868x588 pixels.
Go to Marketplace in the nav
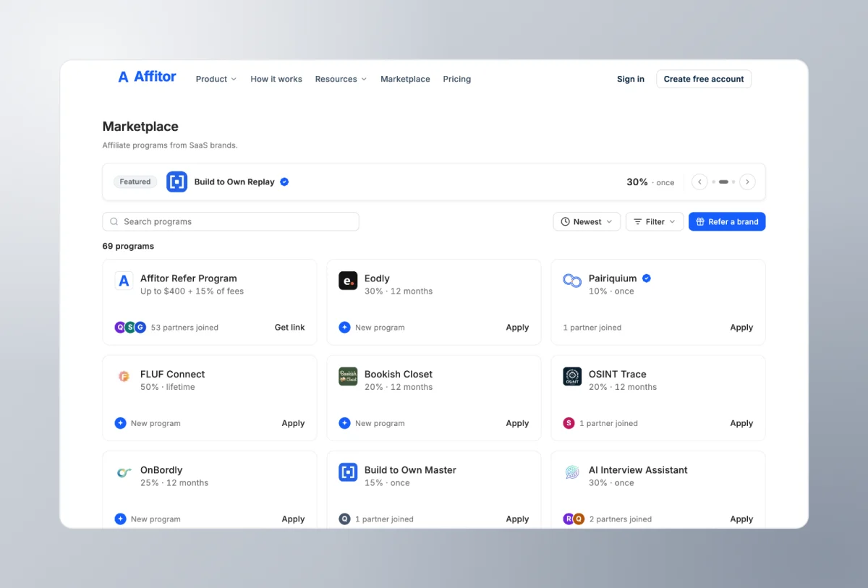point(405,79)
